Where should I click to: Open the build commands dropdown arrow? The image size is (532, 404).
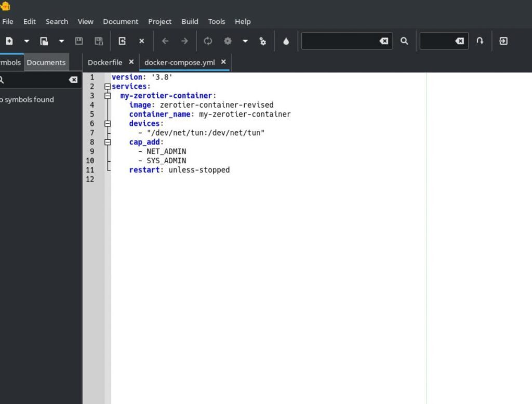245,41
